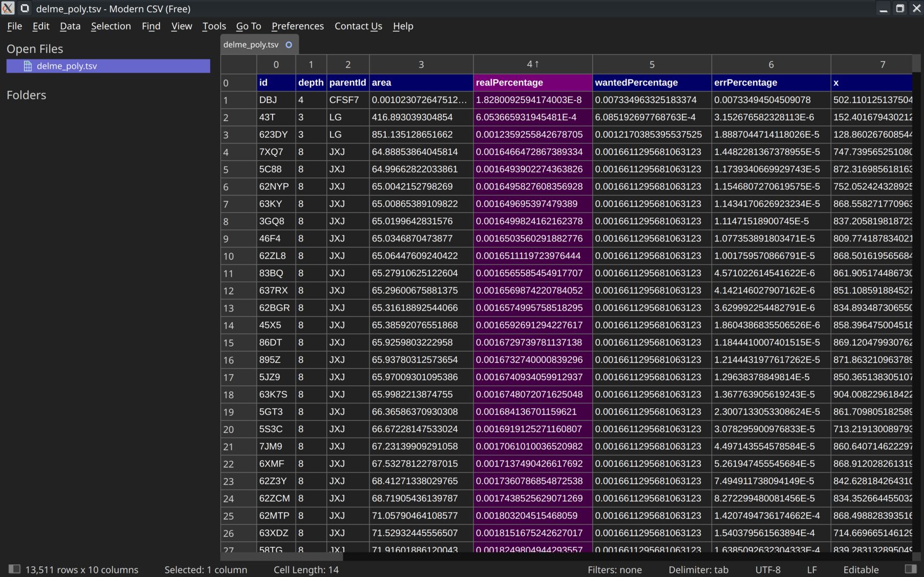Click the cell containing id 62NYP
This screenshot has width=924, height=577.
coord(276,186)
